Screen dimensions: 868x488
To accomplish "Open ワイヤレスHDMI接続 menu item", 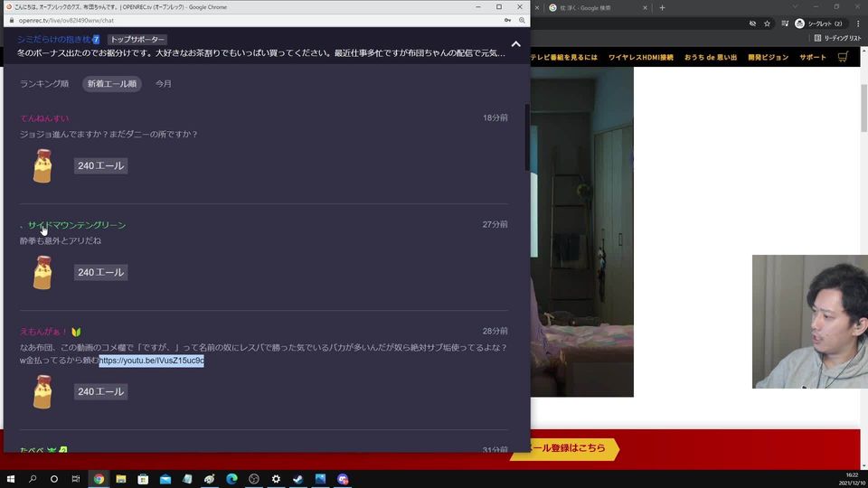I will click(640, 58).
